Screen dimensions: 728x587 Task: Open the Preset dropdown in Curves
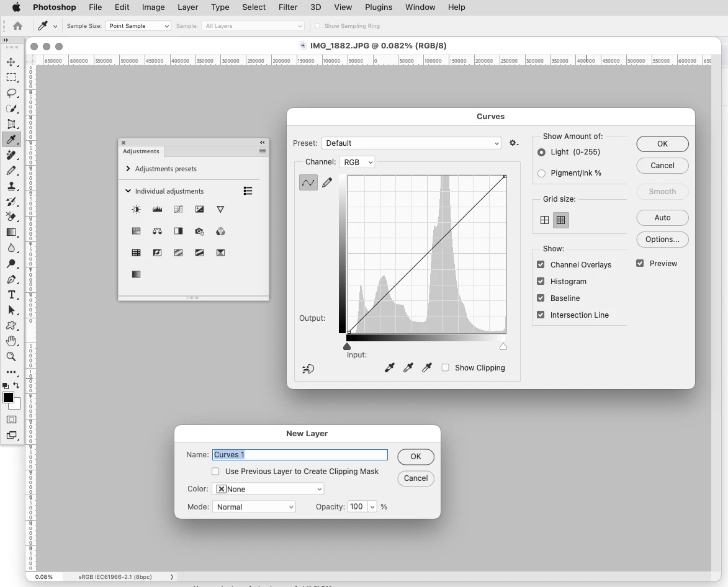(411, 143)
